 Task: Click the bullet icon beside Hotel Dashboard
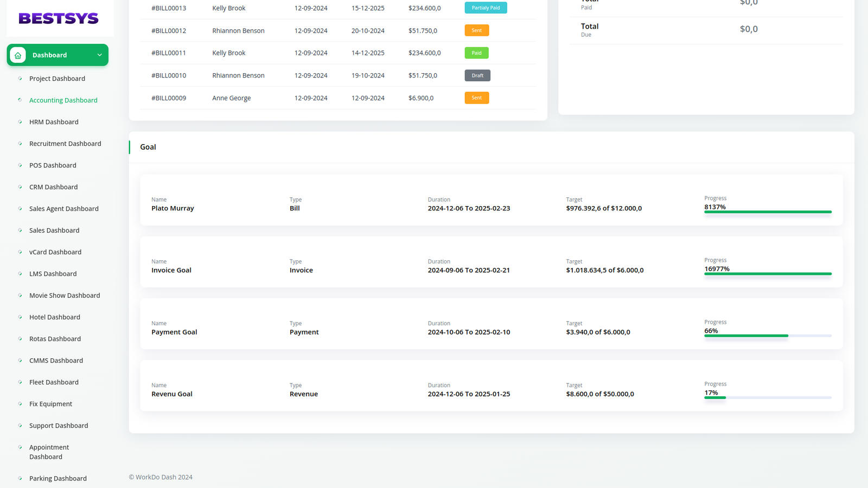coord(20,317)
